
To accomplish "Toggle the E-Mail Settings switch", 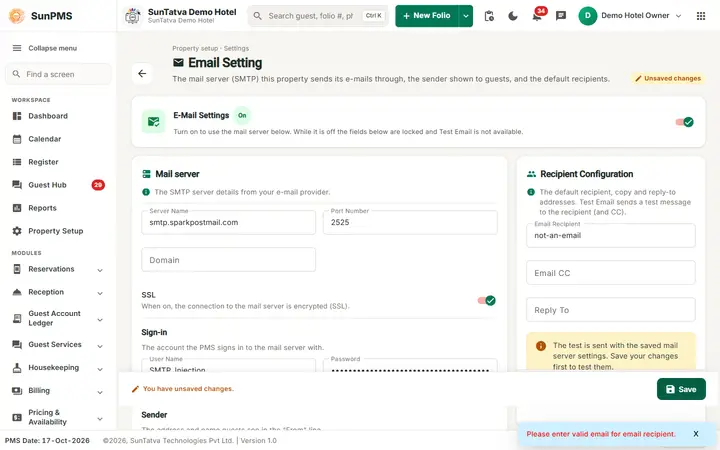I will point(685,122).
